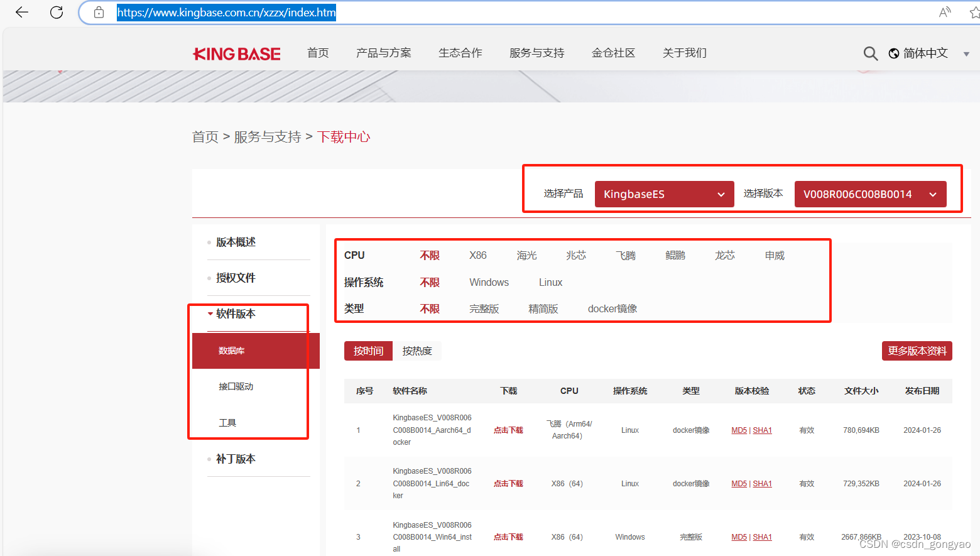Open SHA1 checksum for Win64_install row

[762, 537]
